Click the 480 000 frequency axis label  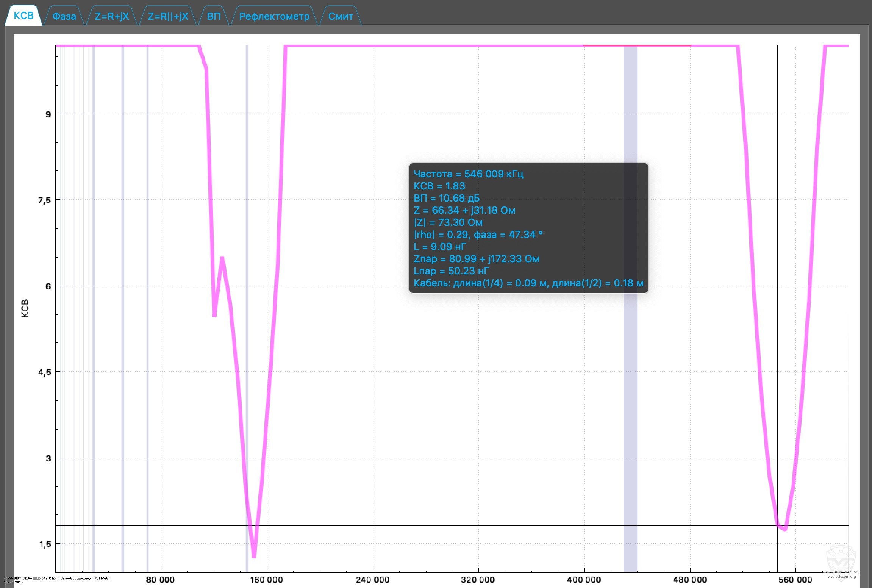[690, 580]
